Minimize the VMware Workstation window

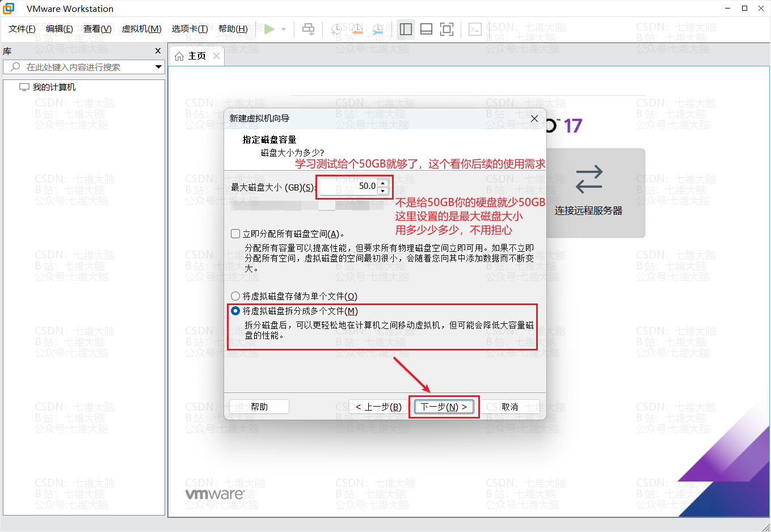point(728,9)
